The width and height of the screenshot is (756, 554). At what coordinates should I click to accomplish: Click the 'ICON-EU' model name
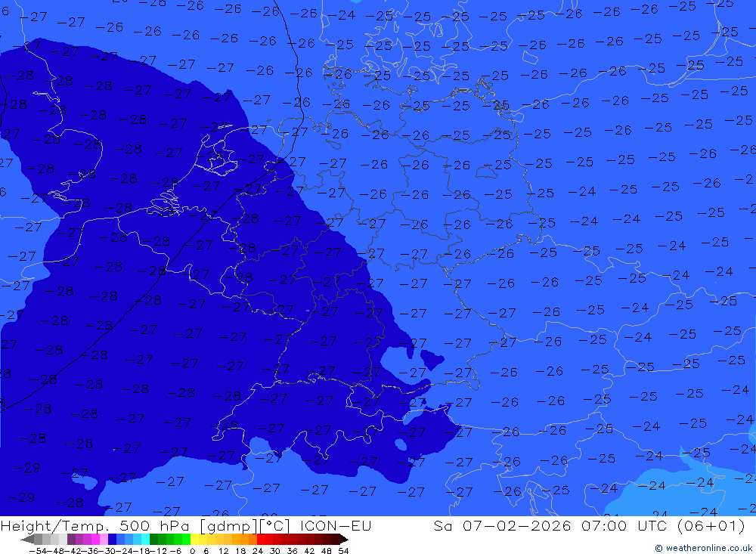pos(336,525)
